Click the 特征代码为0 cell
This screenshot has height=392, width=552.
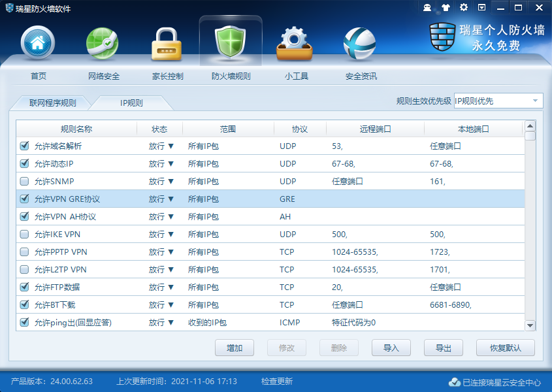pyautogui.click(x=354, y=322)
